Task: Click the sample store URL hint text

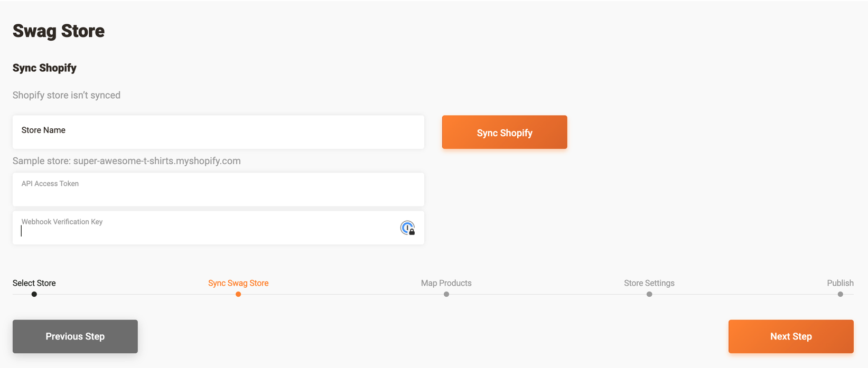Action: click(x=127, y=161)
